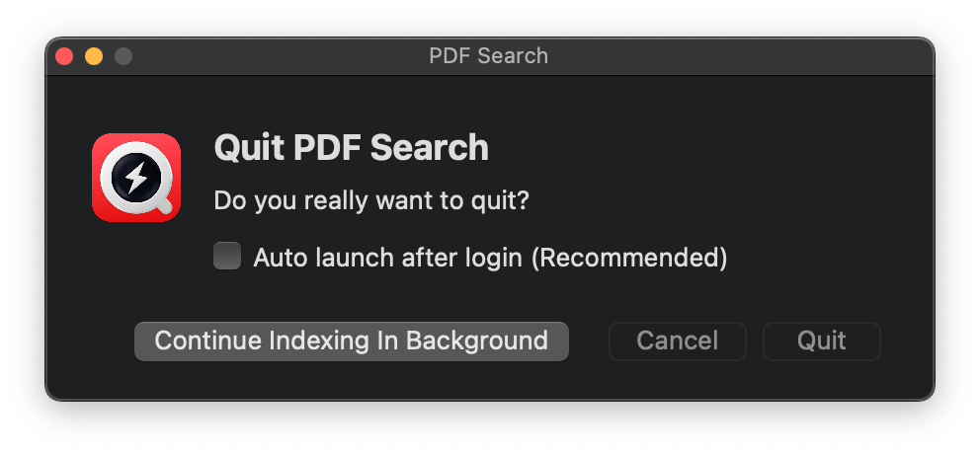The height and width of the screenshot is (454, 980).
Task: Close the dialog with the red window button
Action: pyautogui.click(x=64, y=56)
